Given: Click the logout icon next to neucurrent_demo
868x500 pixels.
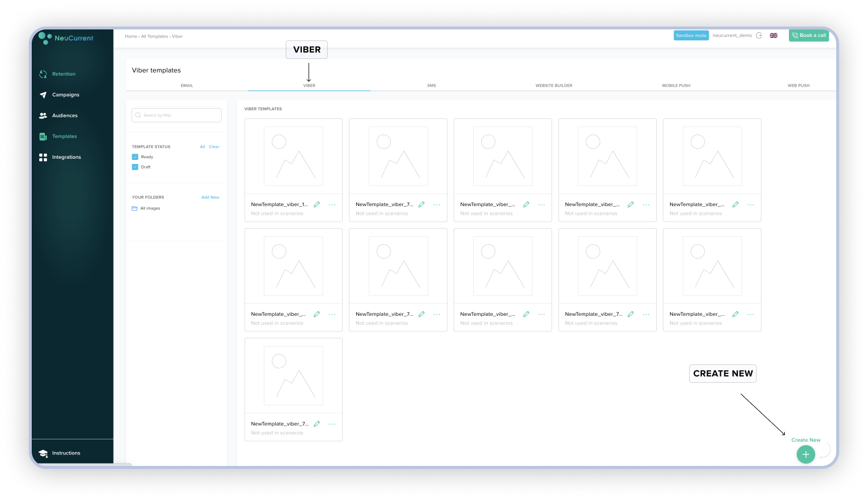Looking at the screenshot, I should 759,35.
